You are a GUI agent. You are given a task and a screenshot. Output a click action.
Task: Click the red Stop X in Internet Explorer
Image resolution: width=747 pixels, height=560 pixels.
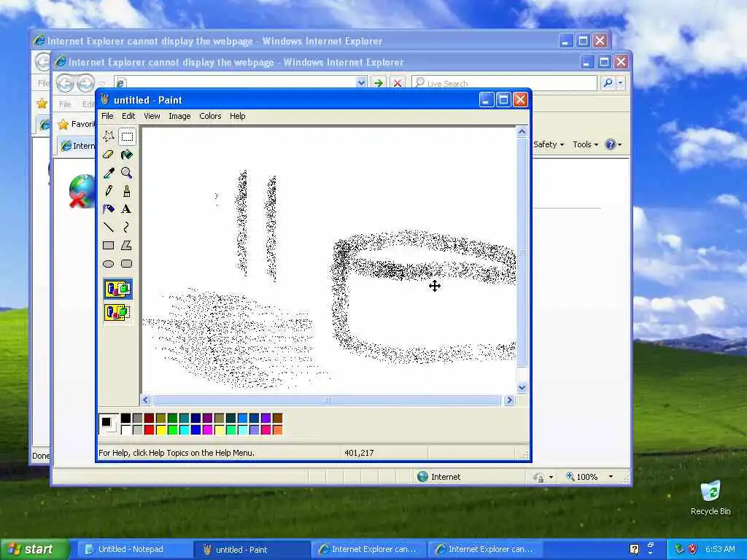(397, 83)
